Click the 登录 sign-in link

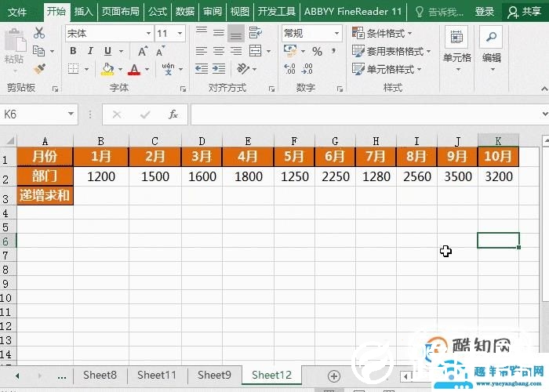point(485,12)
